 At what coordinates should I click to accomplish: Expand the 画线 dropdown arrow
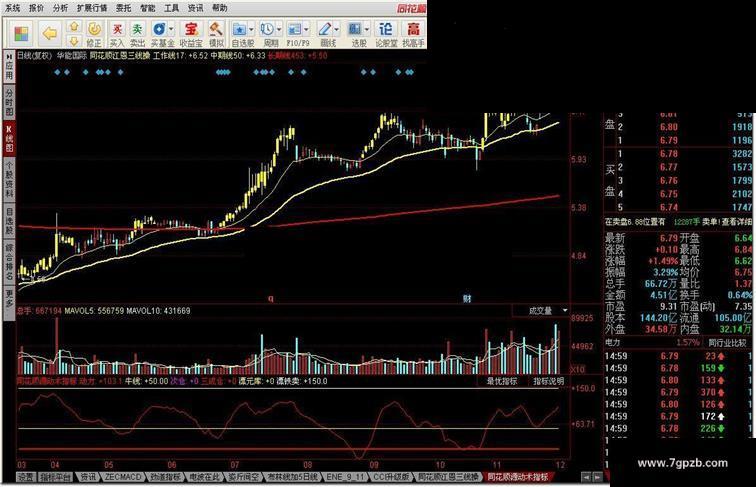[x=337, y=30]
